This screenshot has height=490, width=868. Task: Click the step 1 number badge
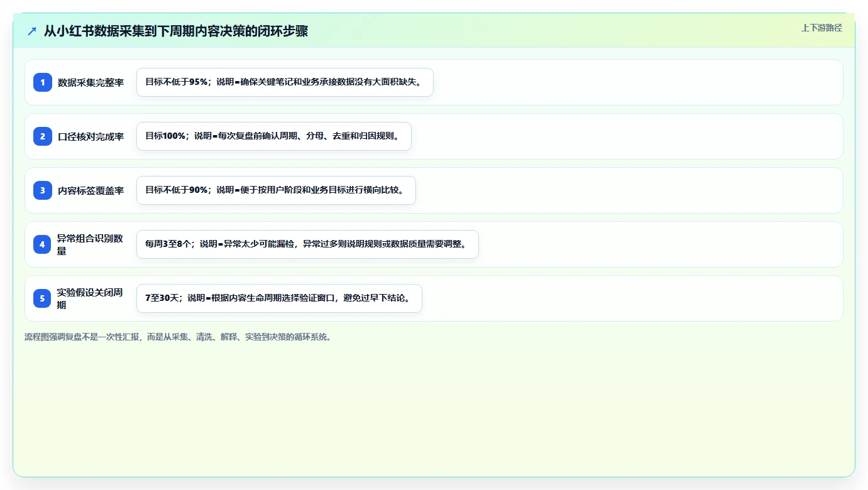[43, 82]
